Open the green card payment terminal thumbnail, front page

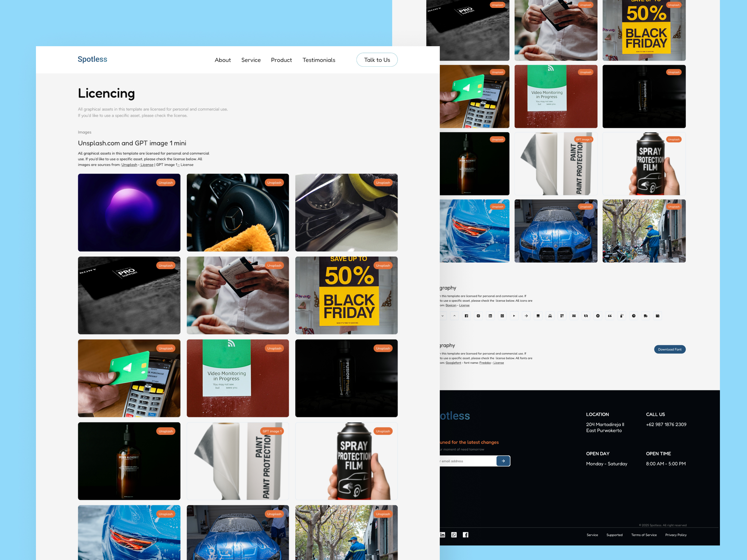coord(129,378)
